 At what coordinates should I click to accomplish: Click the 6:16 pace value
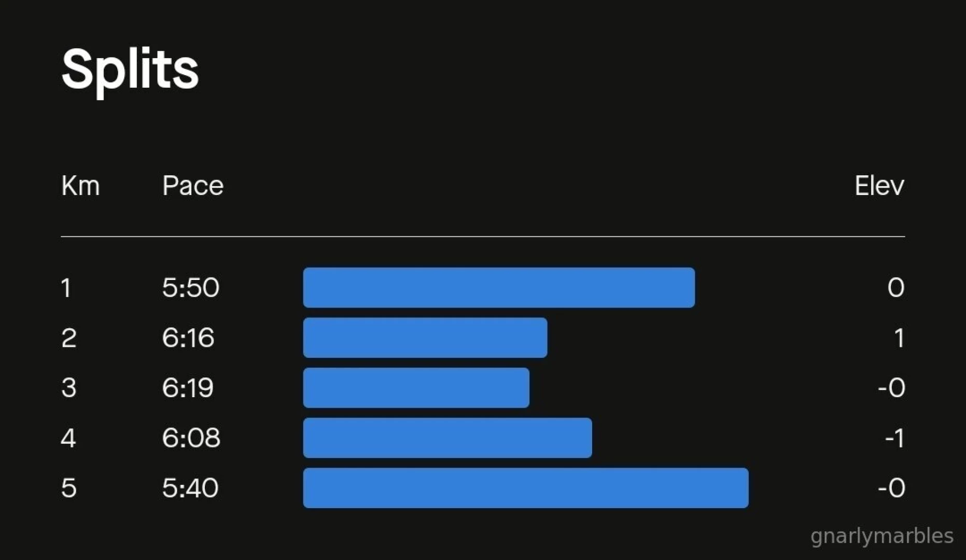coord(188,338)
